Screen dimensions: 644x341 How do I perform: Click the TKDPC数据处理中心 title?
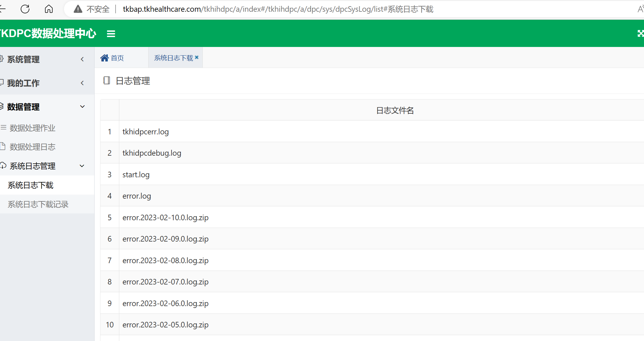click(48, 33)
